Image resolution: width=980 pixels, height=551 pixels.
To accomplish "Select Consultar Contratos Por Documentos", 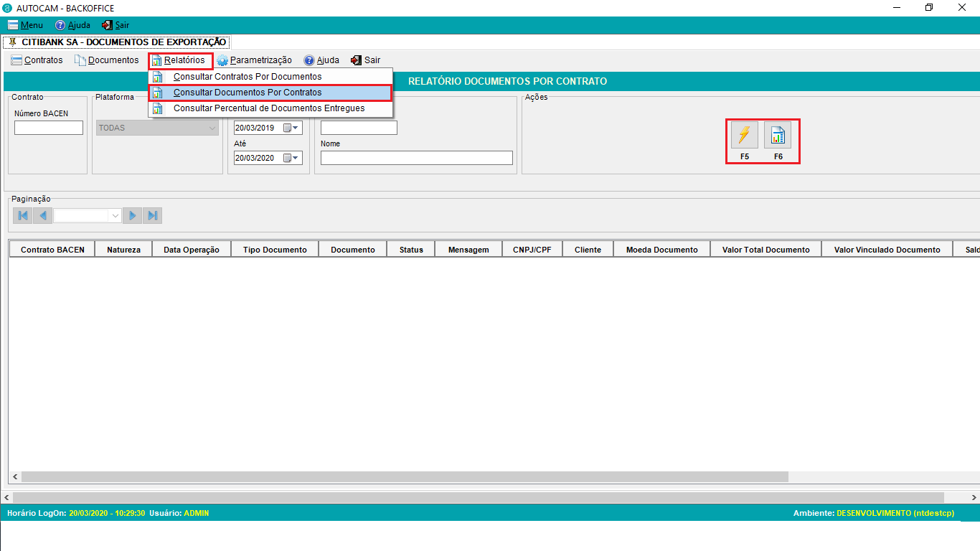I will point(247,77).
